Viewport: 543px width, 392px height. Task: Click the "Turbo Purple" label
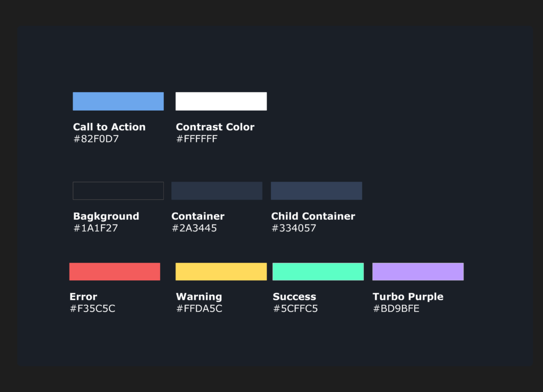point(408,297)
